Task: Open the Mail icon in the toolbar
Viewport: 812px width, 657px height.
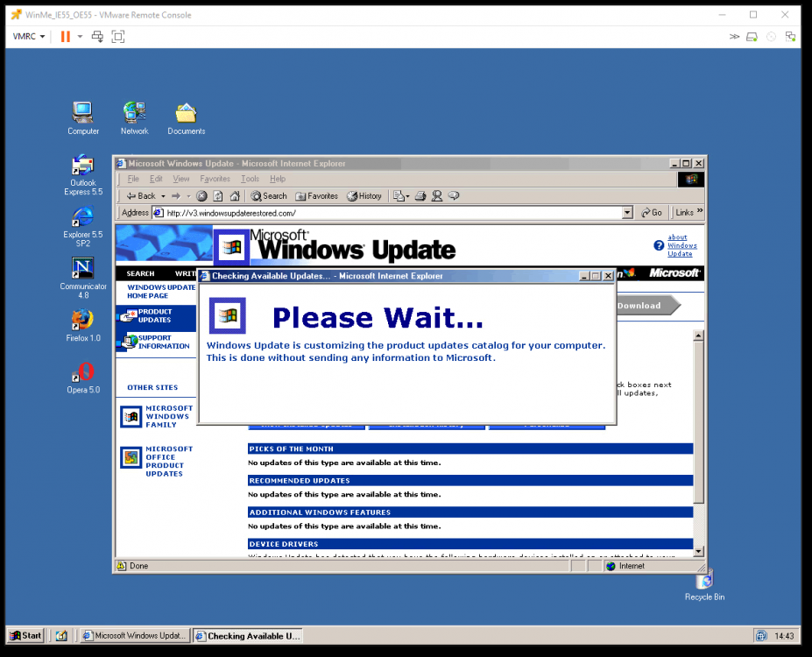Action: click(x=400, y=195)
